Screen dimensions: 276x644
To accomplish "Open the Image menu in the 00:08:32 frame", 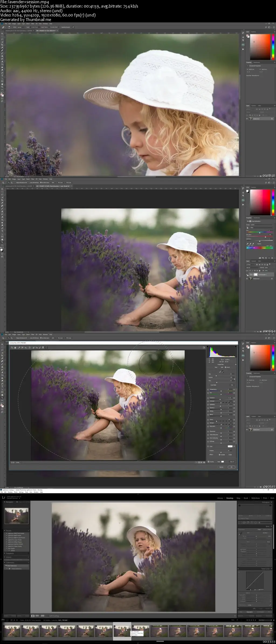I will coord(14,24).
